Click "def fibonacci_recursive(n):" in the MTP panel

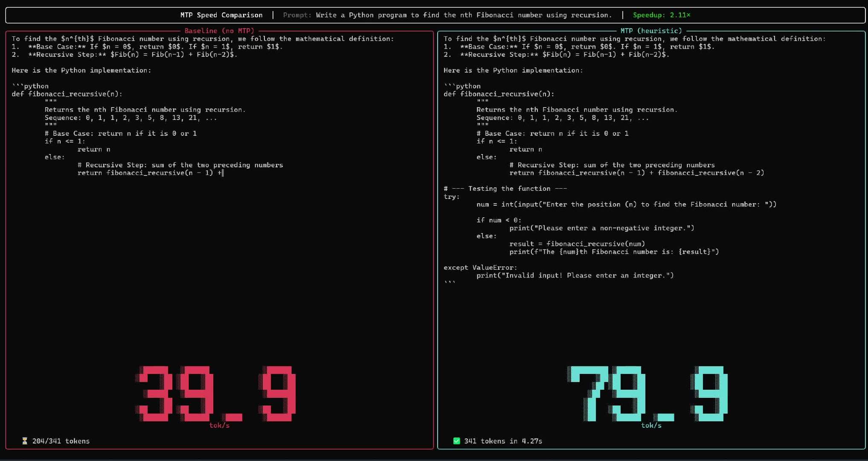[499, 94]
